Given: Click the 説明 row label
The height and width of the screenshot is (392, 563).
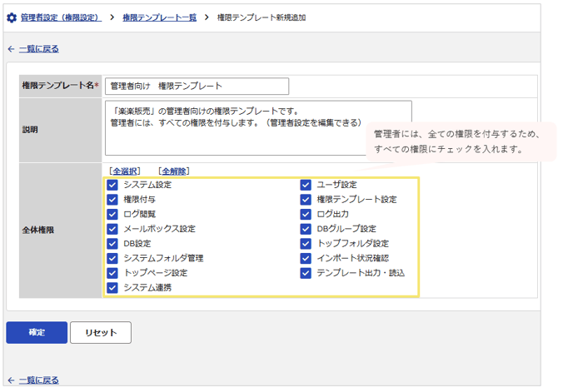Looking at the screenshot, I should pos(30,130).
